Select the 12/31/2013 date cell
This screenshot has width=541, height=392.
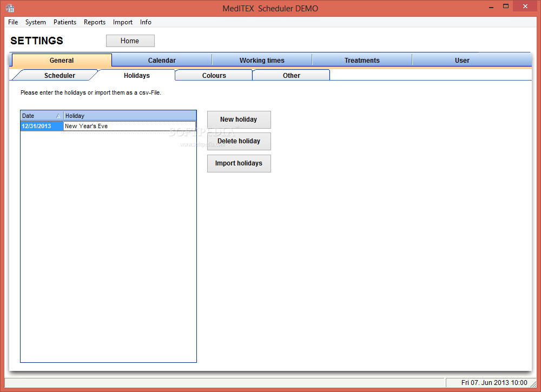[42, 126]
